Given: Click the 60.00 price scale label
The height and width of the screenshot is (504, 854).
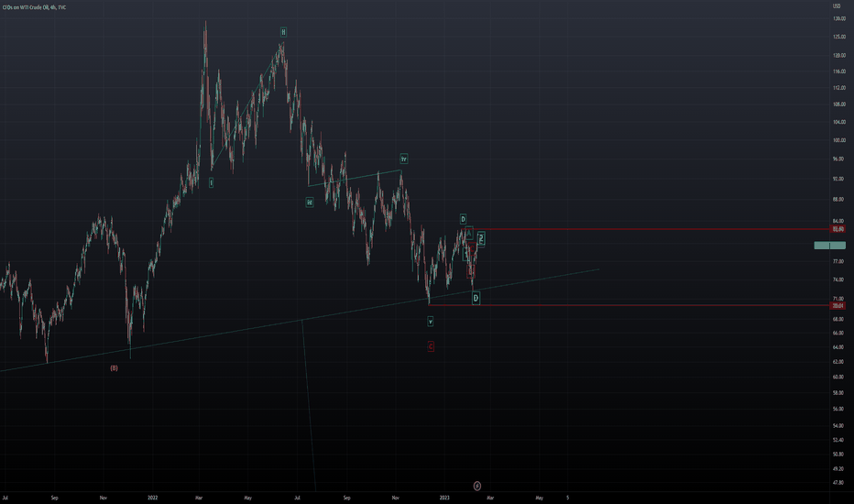Looking at the screenshot, I should [x=838, y=377].
